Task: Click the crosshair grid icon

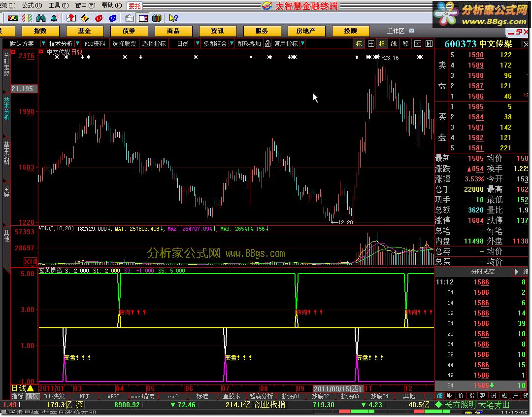Action: tap(371, 43)
